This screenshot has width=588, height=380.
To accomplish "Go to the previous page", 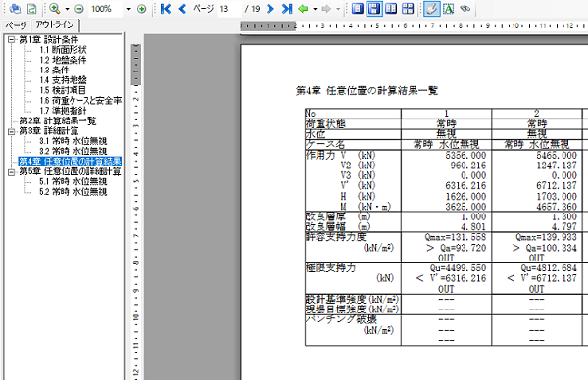I will coord(182,9).
